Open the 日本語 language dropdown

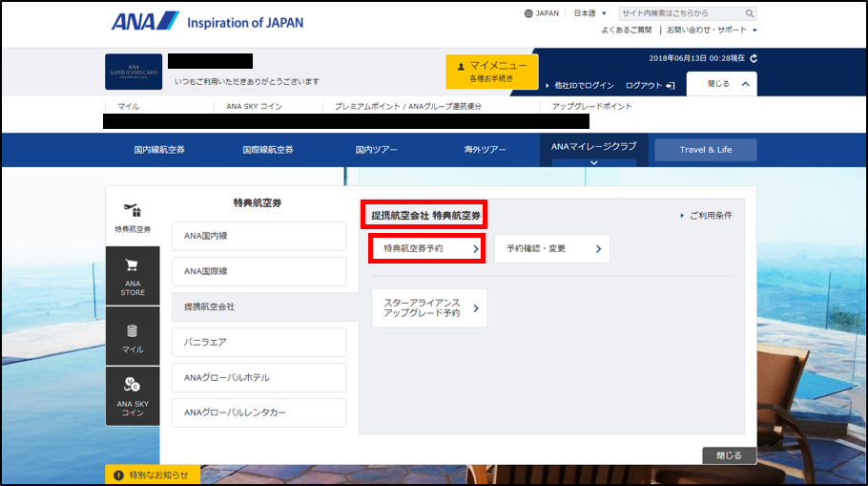[590, 13]
